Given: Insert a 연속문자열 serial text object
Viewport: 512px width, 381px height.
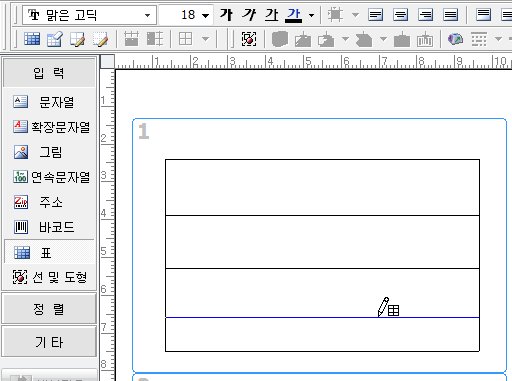Looking at the screenshot, I should pyautogui.click(x=51, y=177).
